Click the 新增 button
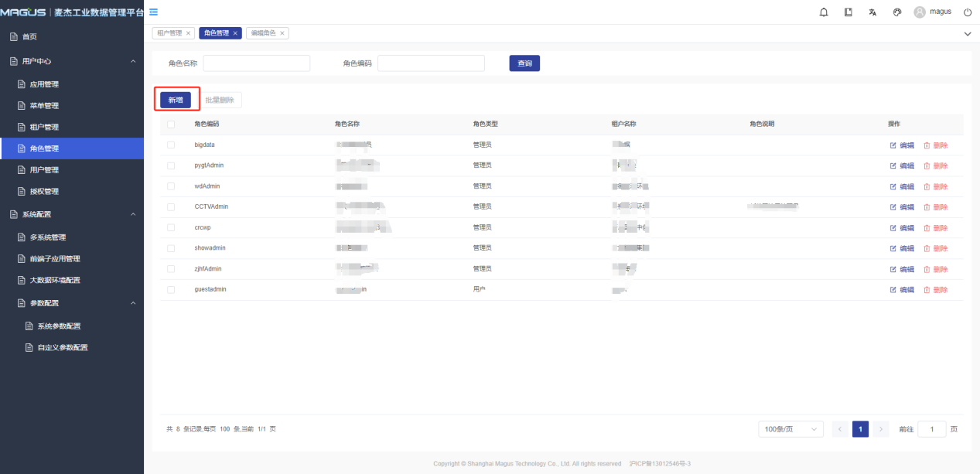The image size is (980, 474). click(176, 100)
